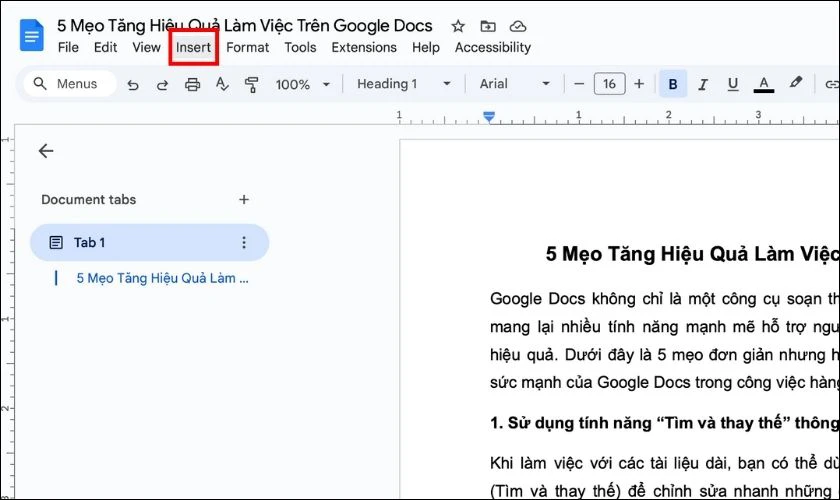Click the document heading text in page
The width and height of the screenshot is (840, 500).
(x=692, y=254)
